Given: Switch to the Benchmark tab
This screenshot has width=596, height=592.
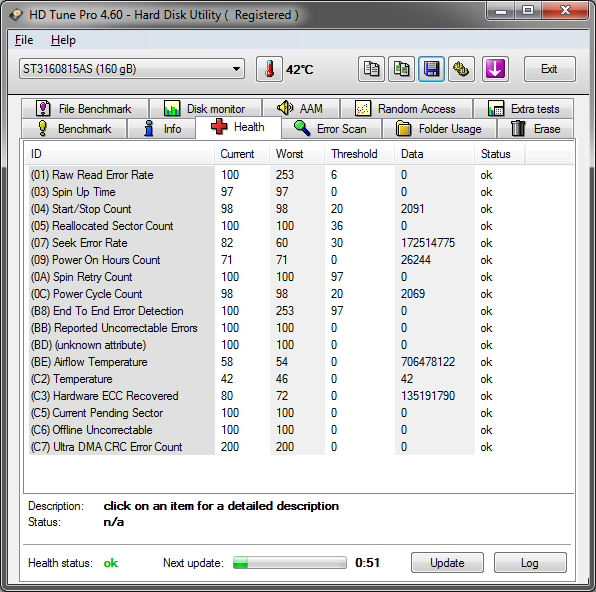Looking at the screenshot, I should point(74,129).
